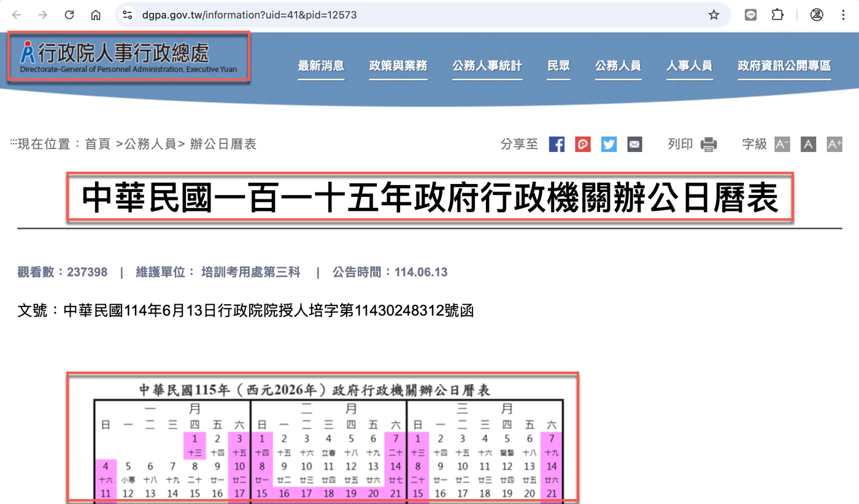The width and height of the screenshot is (859, 504).
Task: Open 公務人事統計 menu
Action: click(x=487, y=66)
